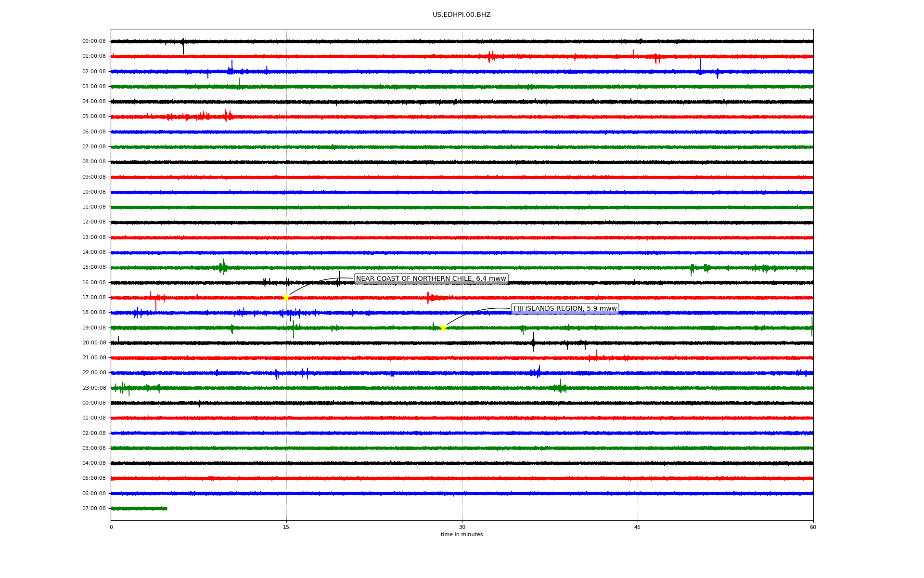
Task: Click the 11:00:08 time label
Action: [x=94, y=207]
